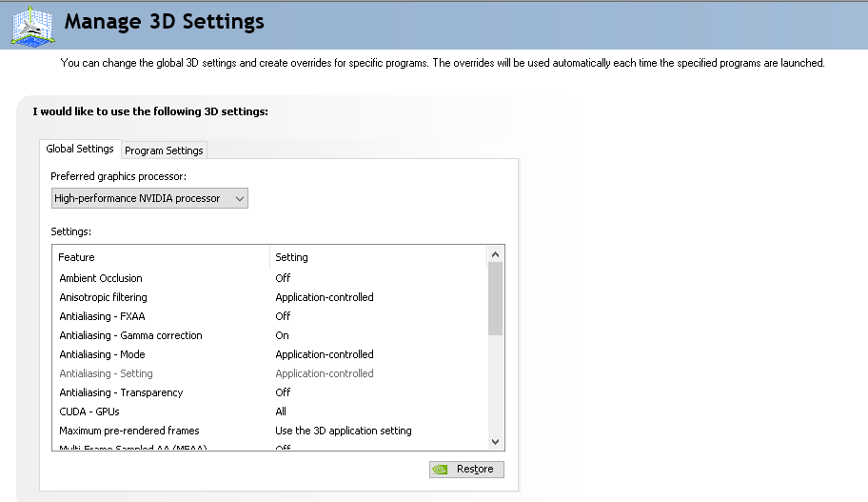Click the NVIDIA logo on Restore button
This screenshot has width=868, height=502.
[440, 469]
